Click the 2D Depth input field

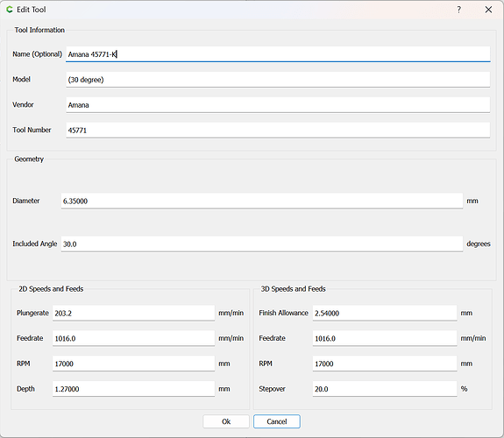tap(134, 389)
